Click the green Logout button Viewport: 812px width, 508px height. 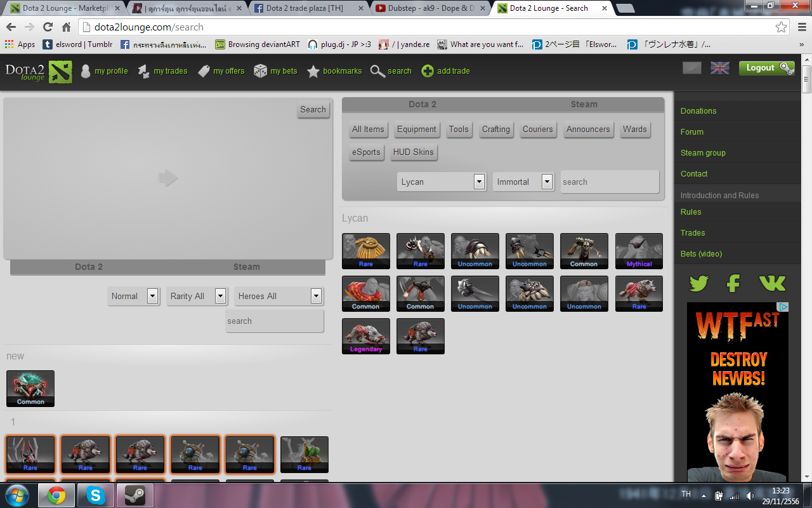tap(766, 68)
